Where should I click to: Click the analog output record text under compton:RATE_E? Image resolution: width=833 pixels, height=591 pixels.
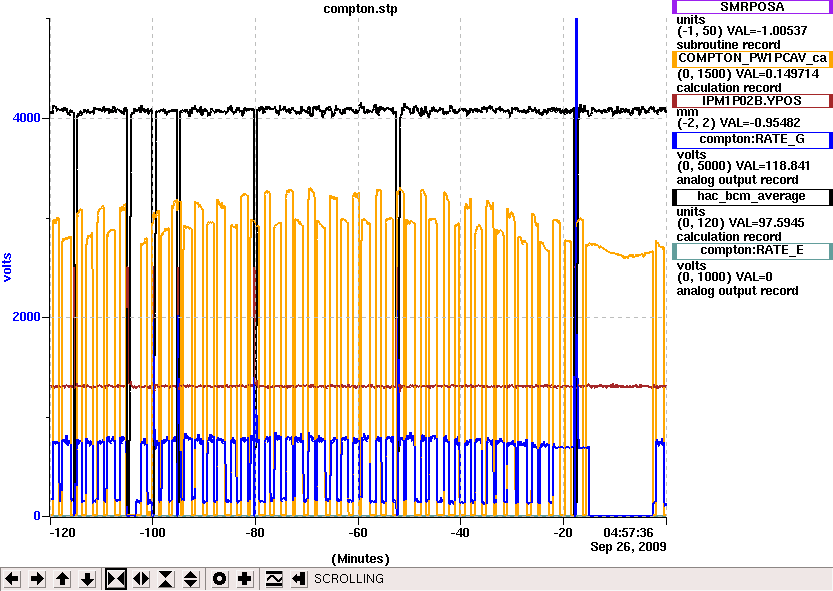pyautogui.click(x=737, y=291)
